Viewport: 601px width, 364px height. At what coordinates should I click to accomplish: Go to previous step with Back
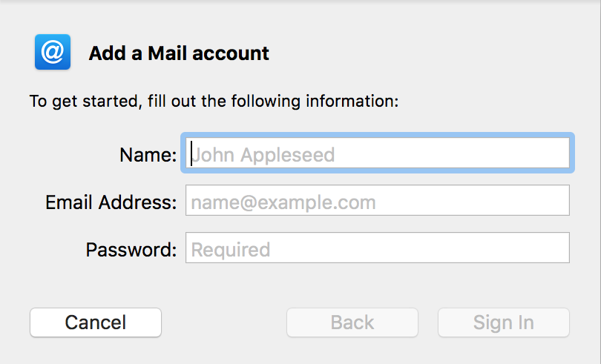(x=352, y=322)
